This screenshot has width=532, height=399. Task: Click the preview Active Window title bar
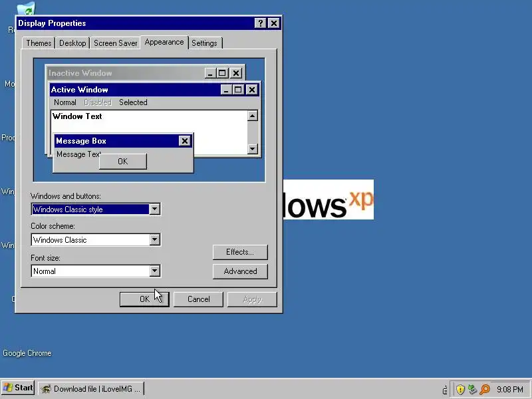click(x=135, y=90)
